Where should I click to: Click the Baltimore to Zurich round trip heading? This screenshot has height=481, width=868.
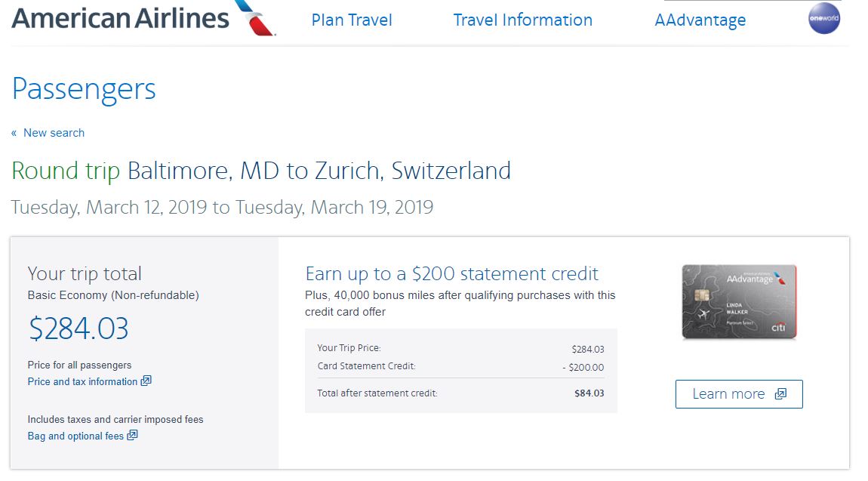pos(261,171)
